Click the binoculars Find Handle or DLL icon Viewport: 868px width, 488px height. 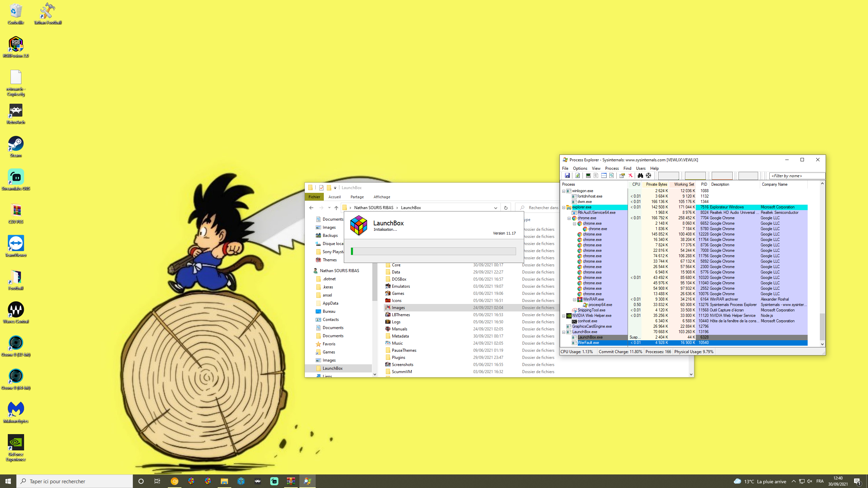point(640,176)
